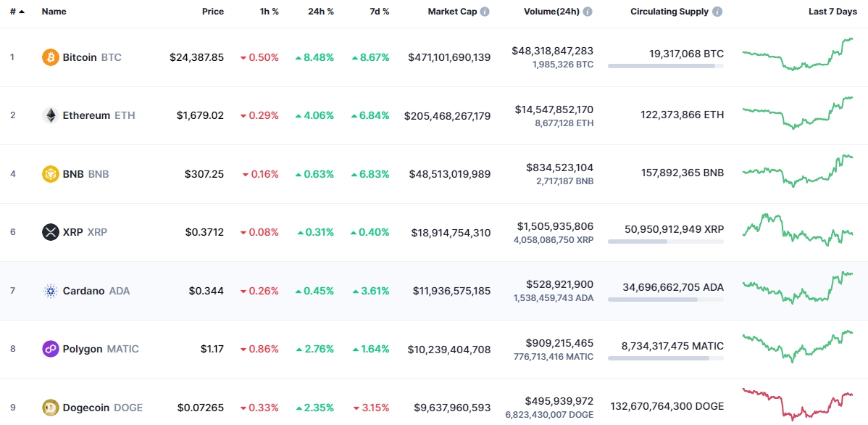Sort by 24h % change
Screen dimensions: 868x425
pos(321,12)
